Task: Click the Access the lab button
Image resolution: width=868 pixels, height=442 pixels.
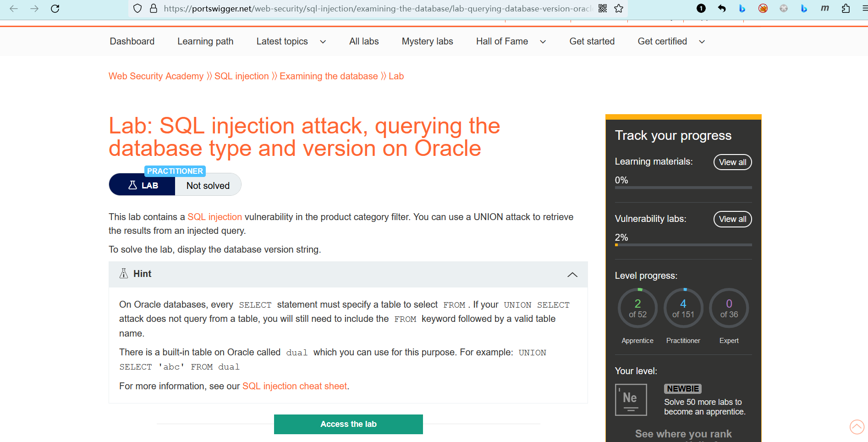Action: click(348, 424)
